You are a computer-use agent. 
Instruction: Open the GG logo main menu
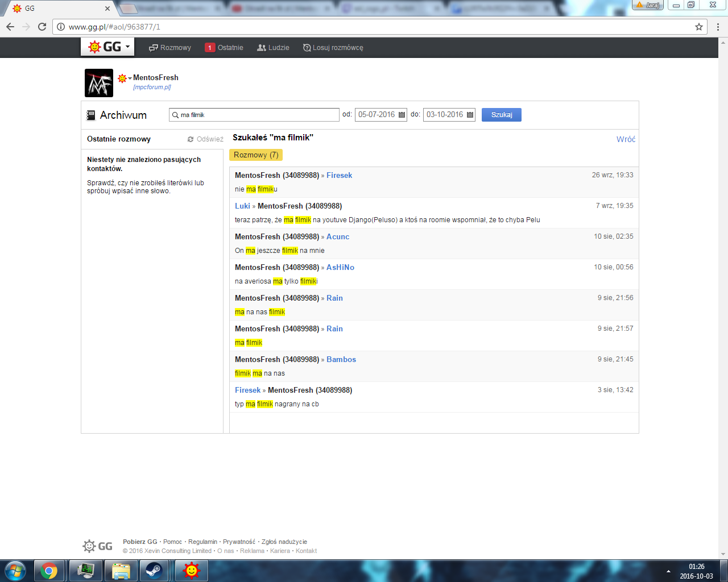[x=107, y=47]
